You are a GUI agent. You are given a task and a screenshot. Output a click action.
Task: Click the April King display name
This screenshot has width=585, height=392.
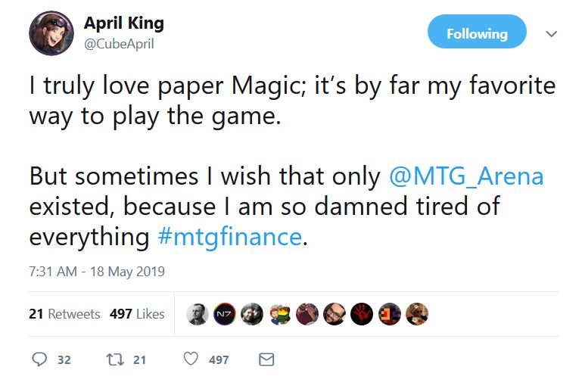pyautogui.click(x=123, y=23)
